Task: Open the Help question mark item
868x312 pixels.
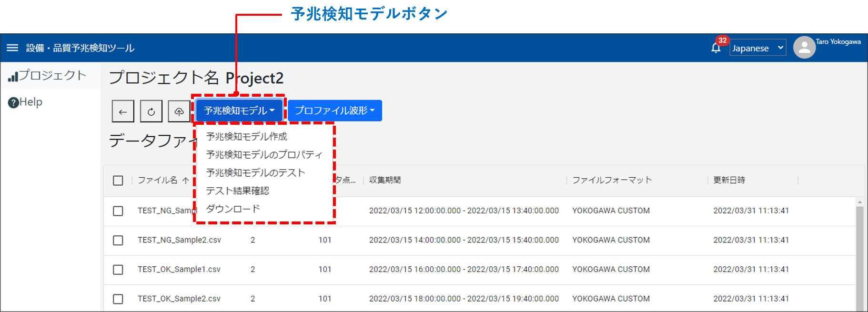Action: click(25, 102)
